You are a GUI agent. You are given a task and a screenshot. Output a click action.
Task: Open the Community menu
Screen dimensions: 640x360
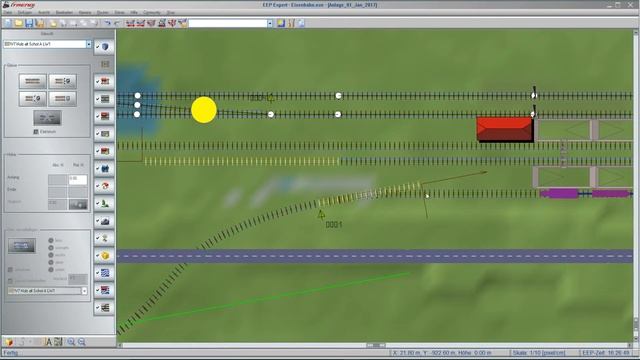click(152, 13)
